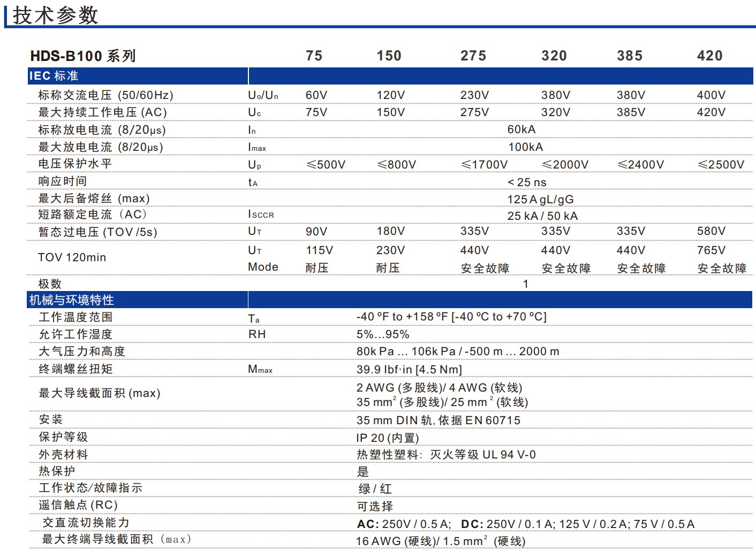Click the 最大导线截面积 (max) label
The image size is (756, 551).
pyautogui.click(x=100, y=393)
